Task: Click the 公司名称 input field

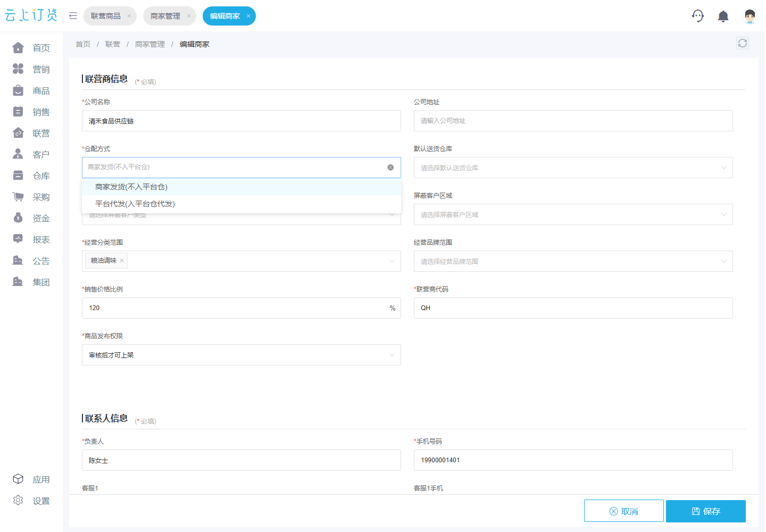Action: coord(242,121)
